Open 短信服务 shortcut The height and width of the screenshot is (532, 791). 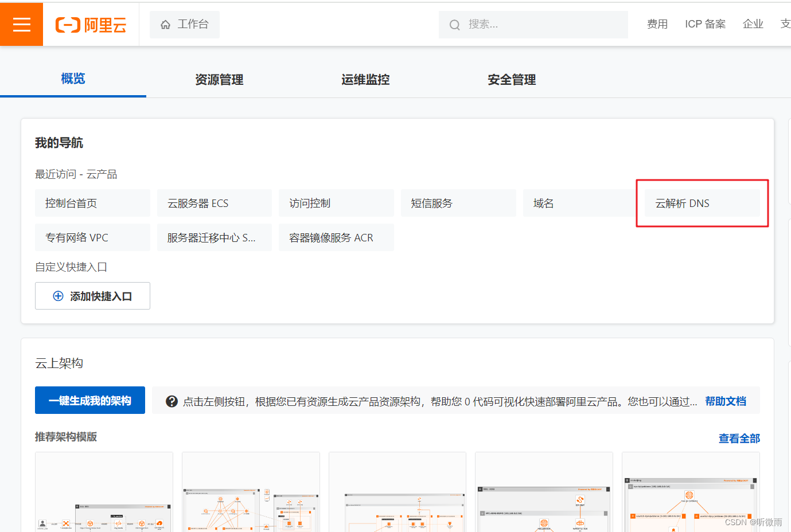(x=458, y=203)
